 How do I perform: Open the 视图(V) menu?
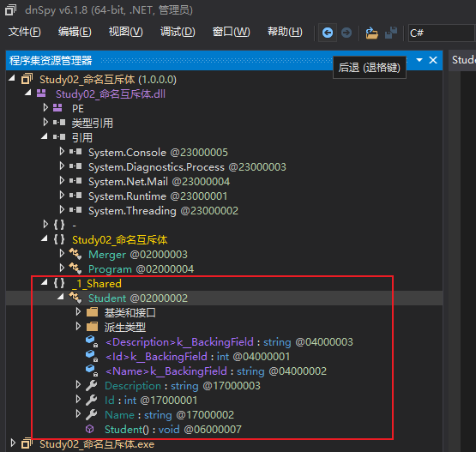[126, 32]
